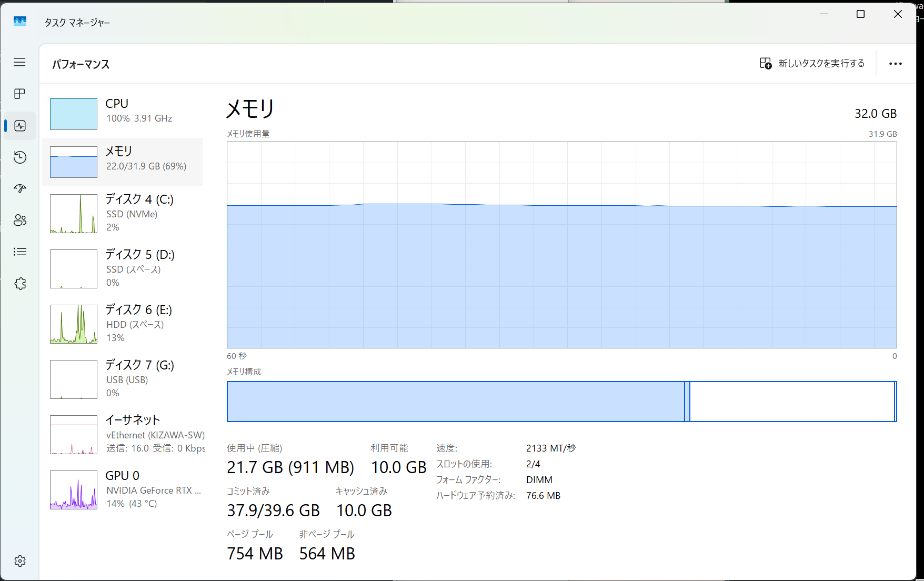
Task: Open the Startup apps page icon
Action: pyautogui.click(x=20, y=188)
